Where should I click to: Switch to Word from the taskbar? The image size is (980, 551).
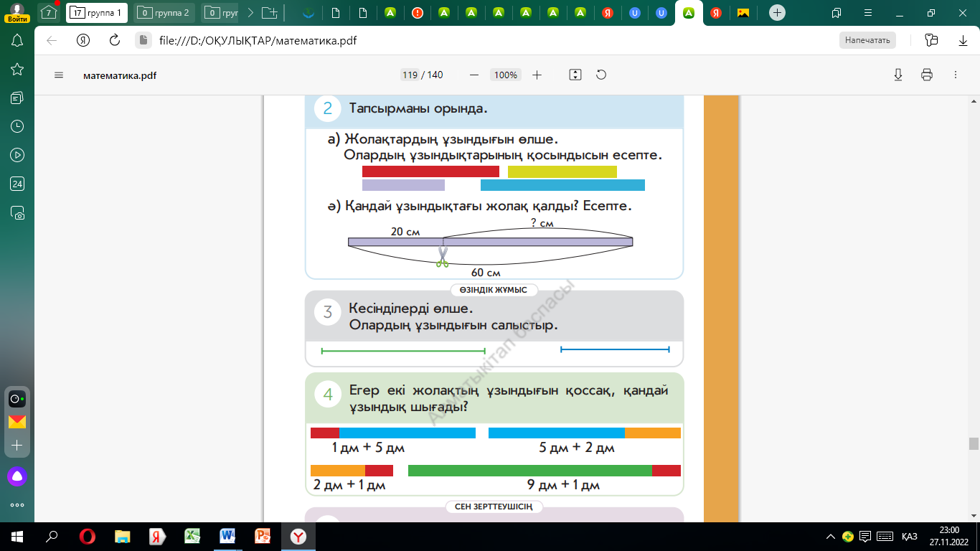pyautogui.click(x=227, y=537)
